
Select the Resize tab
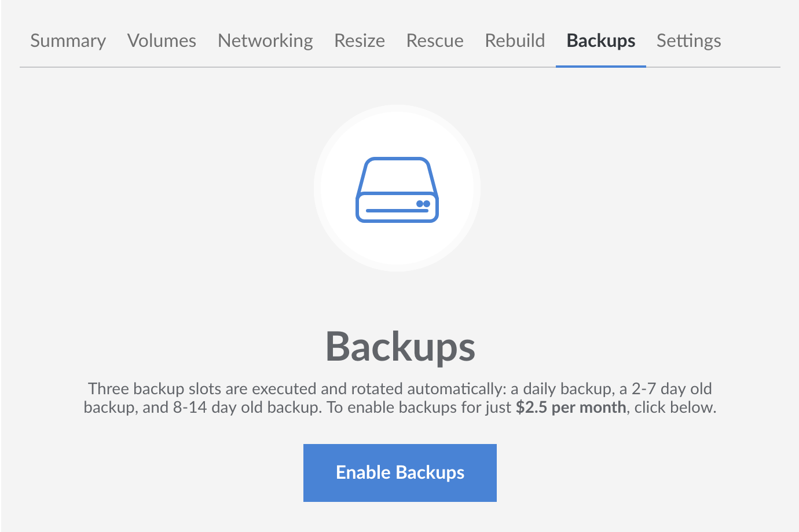click(360, 41)
